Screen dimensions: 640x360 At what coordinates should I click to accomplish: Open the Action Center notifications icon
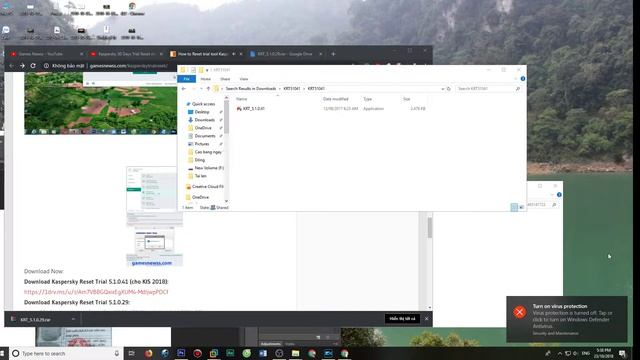[x=622, y=353]
